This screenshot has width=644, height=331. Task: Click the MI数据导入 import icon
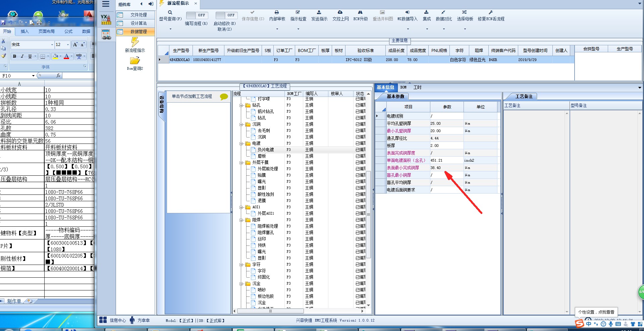click(407, 12)
